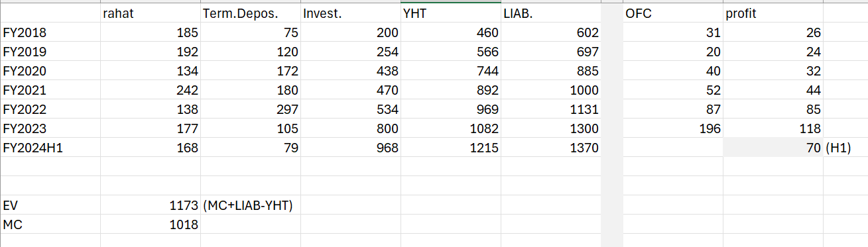Click the '(H1)' note cell
868x247 pixels.
(845, 148)
